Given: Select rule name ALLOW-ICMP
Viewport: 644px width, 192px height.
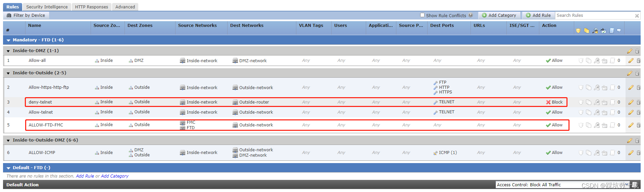Looking at the screenshot, I should [42, 153].
